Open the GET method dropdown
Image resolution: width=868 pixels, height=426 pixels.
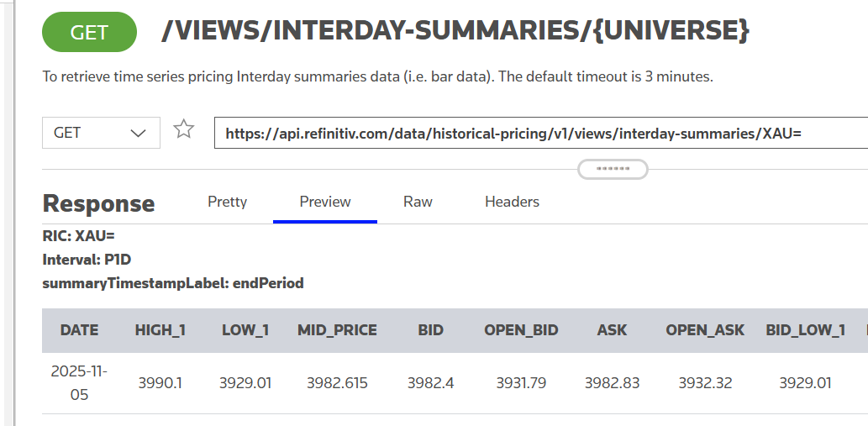[101, 133]
